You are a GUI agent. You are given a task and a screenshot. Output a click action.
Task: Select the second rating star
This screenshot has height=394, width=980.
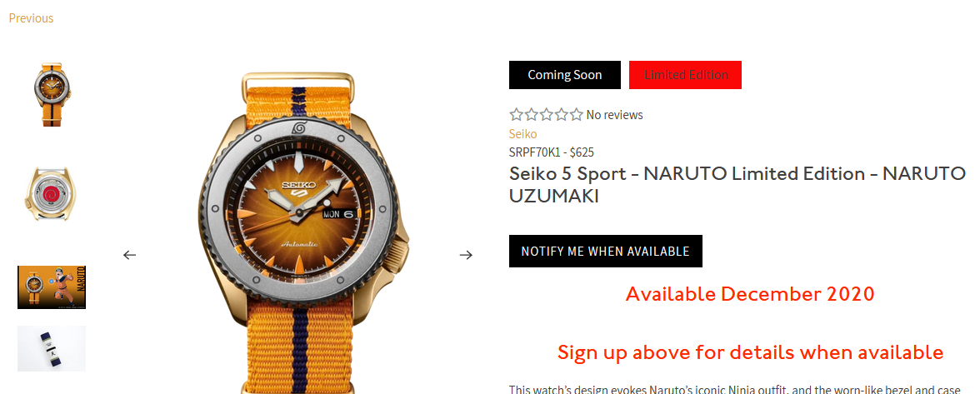click(532, 114)
